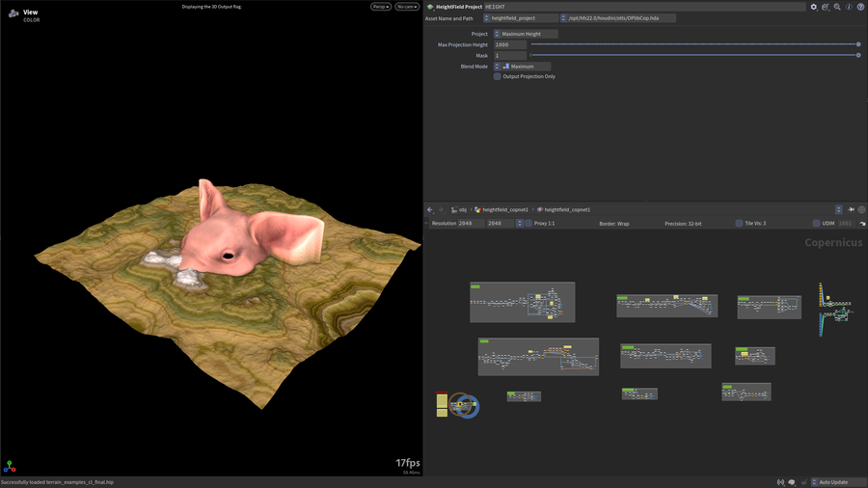
Task: Go back with network path arrow
Action: click(430, 209)
